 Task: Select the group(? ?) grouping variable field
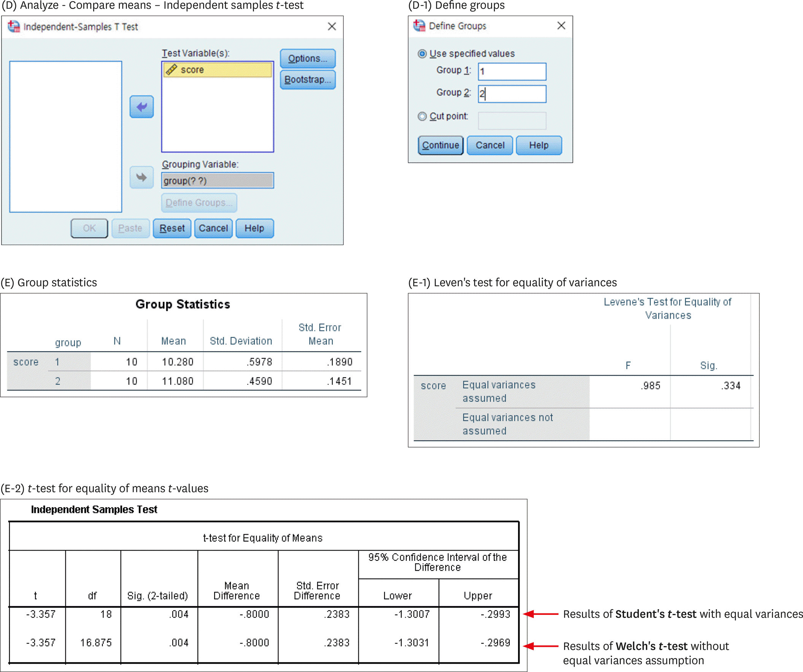(x=217, y=180)
